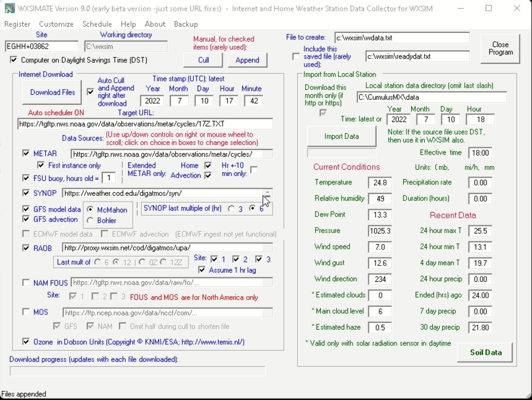Screen dimensions: 532x400
Task: Click the 30 day precip field
Action: [480, 327]
